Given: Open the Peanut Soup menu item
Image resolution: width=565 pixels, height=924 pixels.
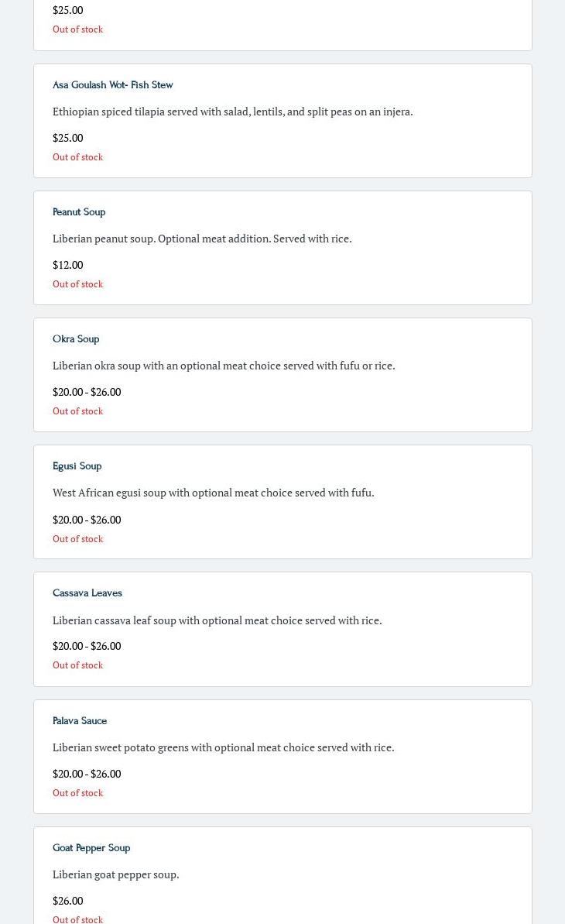Looking at the screenshot, I should (79, 211).
